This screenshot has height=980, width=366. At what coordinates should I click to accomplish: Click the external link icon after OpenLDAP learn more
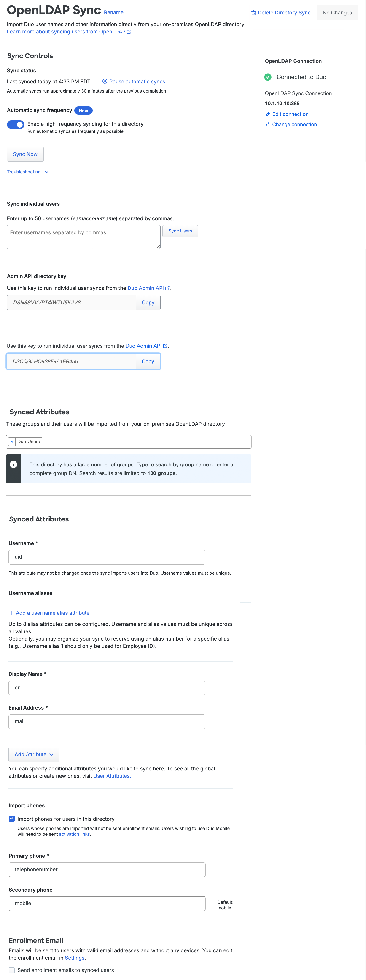129,32
